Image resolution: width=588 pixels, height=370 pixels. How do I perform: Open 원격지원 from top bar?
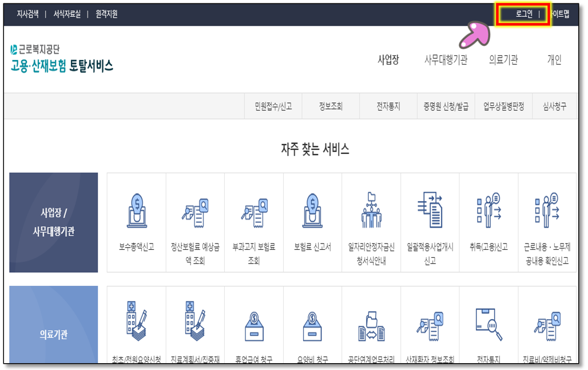[106, 14]
